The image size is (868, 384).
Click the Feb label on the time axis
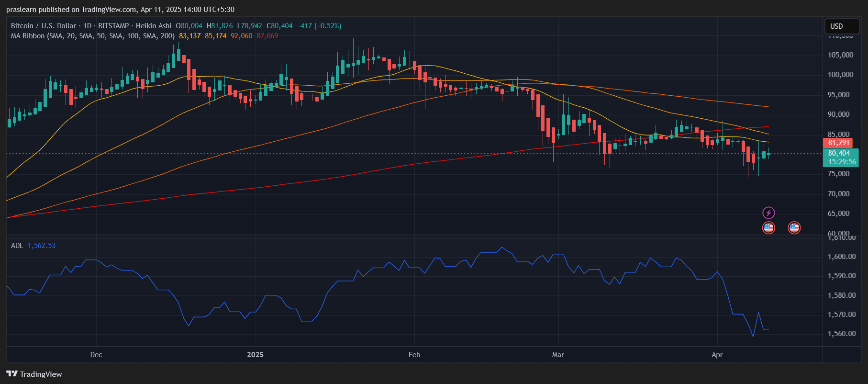[x=414, y=355]
